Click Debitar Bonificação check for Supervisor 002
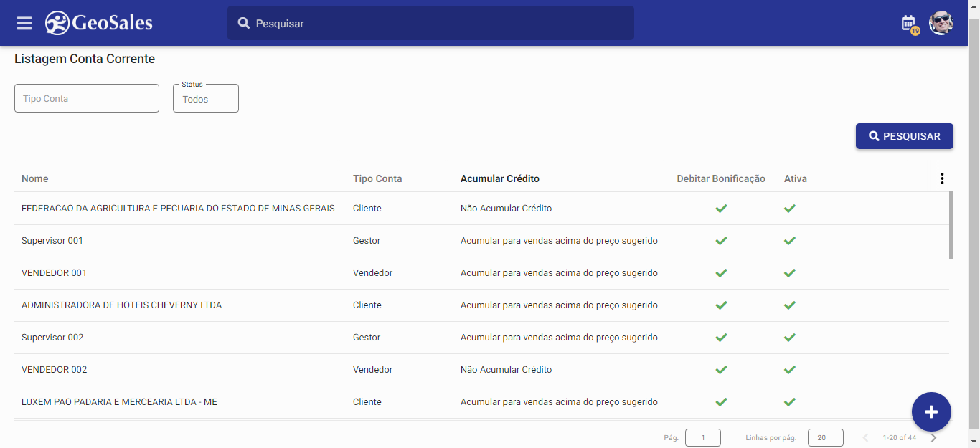Screen dimensions: 980x448 pyautogui.click(x=722, y=338)
